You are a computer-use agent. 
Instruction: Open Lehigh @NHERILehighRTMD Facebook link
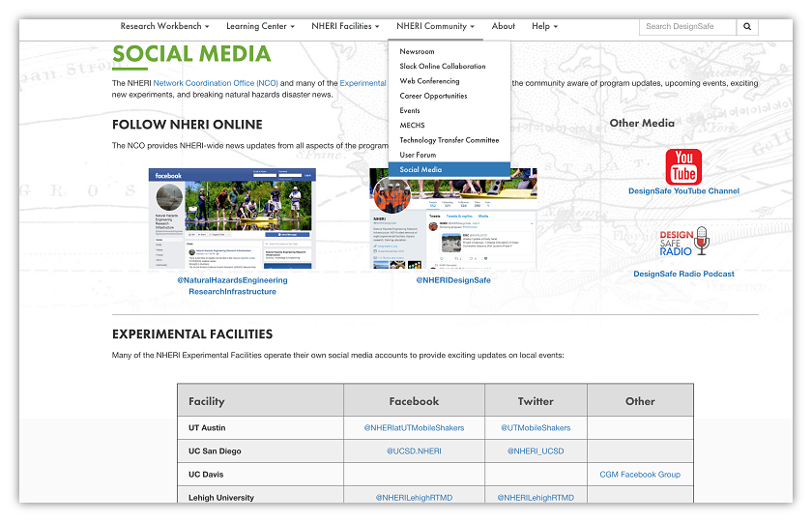pos(414,498)
